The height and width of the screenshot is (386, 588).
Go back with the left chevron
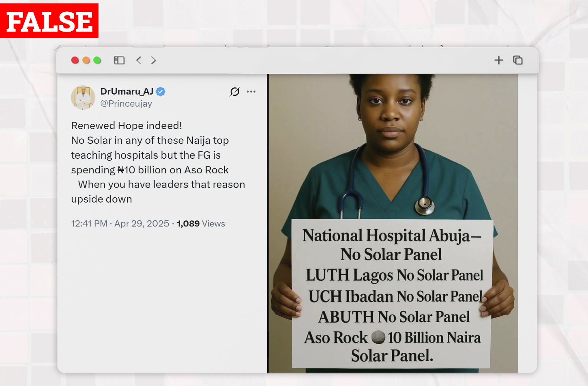coord(139,60)
